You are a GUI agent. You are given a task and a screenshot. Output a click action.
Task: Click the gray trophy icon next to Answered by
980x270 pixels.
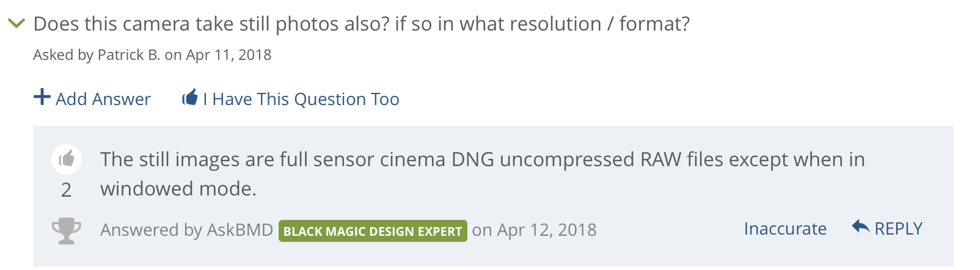pos(67,231)
